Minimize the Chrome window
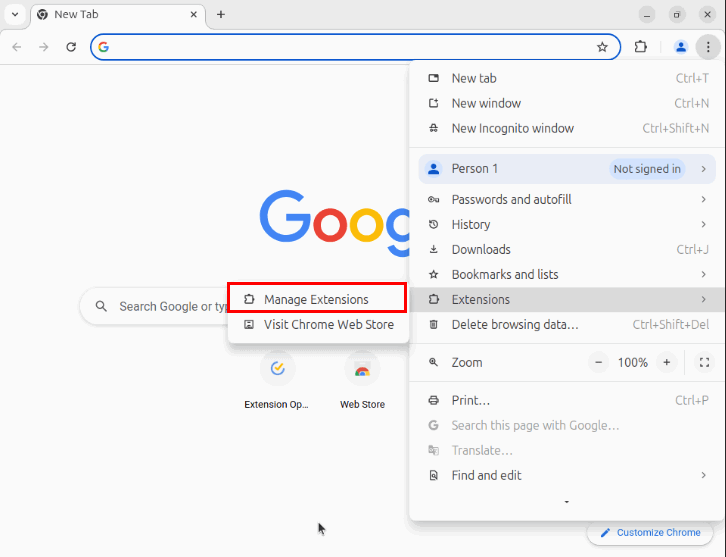Viewport: 726px width, 557px height. tap(647, 14)
